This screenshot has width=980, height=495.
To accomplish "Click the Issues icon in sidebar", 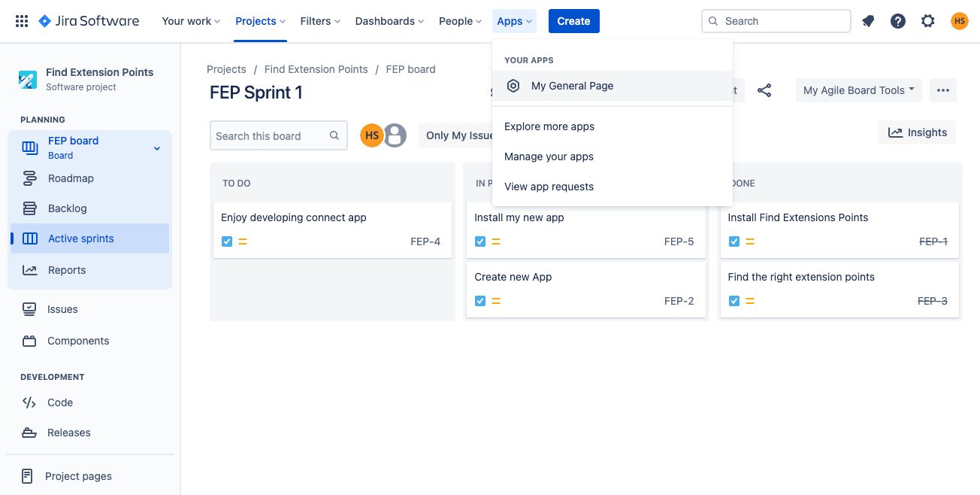I will click(x=29, y=309).
